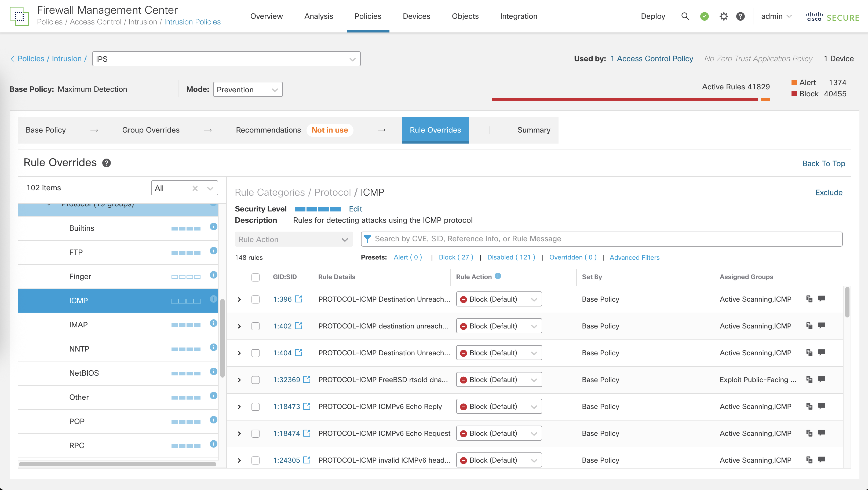Screen dimensions: 868x490
Task: Click the search magnifier icon in header
Action: coord(685,16)
